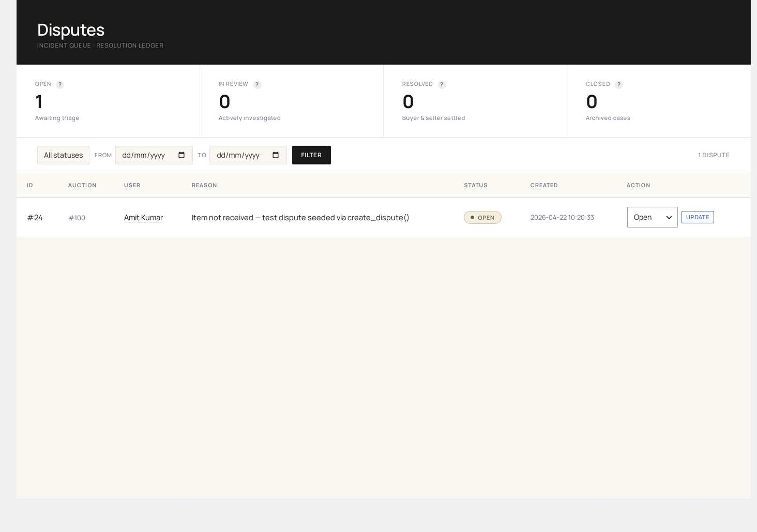This screenshot has height=532, width=757.
Task: Click the '1 DISPUTE' count label
Action: tap(714, 155)
